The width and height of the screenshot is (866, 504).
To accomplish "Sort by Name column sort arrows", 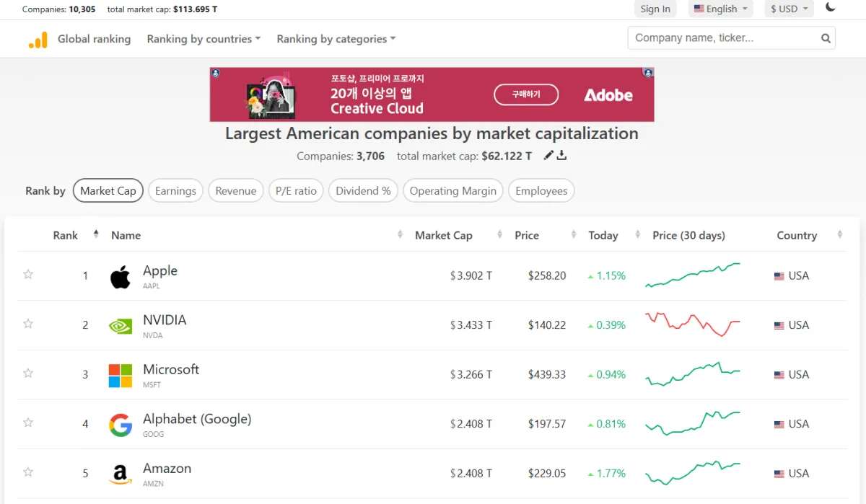I will (401, 234).
